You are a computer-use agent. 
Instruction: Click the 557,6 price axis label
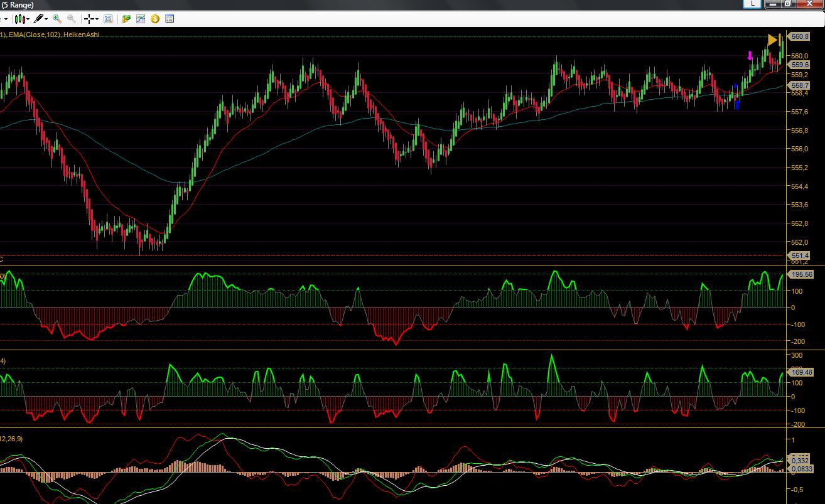tap(801, 112)
